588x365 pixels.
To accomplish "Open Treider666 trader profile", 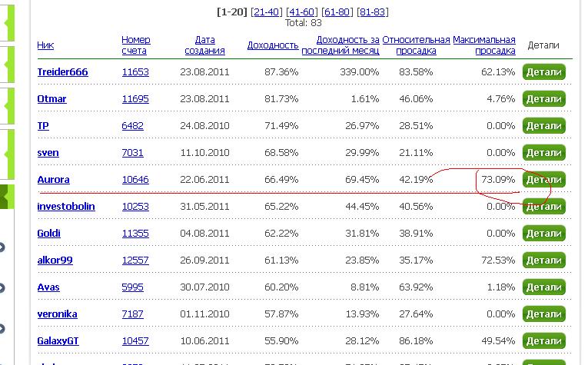I will pos(62,72).
